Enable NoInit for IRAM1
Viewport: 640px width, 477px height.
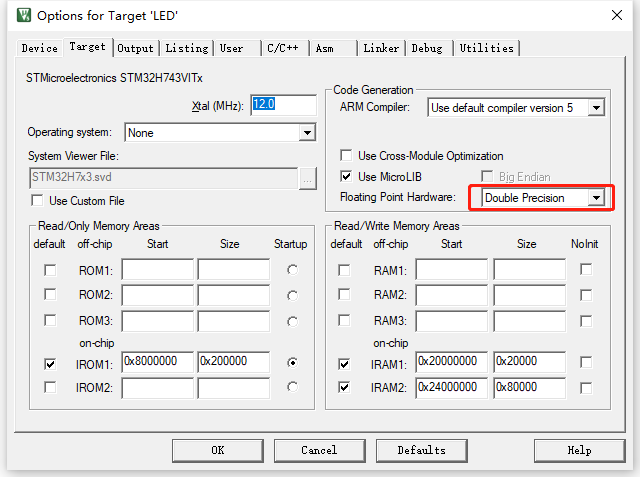[x=586, y=362]
